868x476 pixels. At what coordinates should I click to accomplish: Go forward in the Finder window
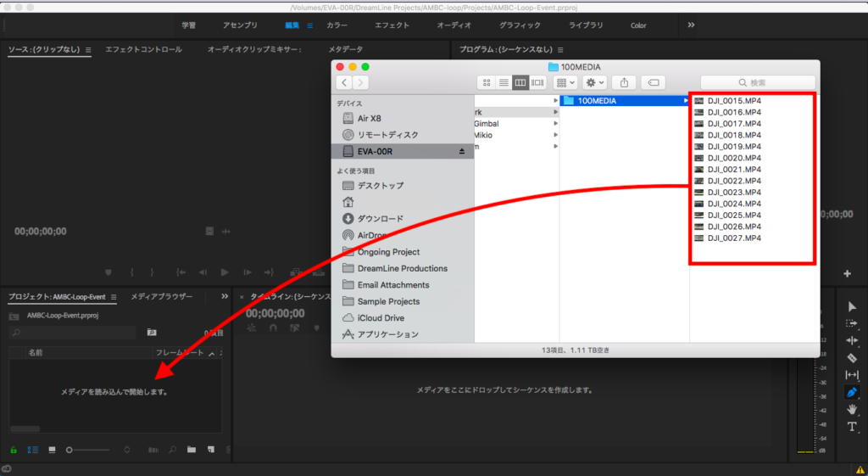point(360,82)
